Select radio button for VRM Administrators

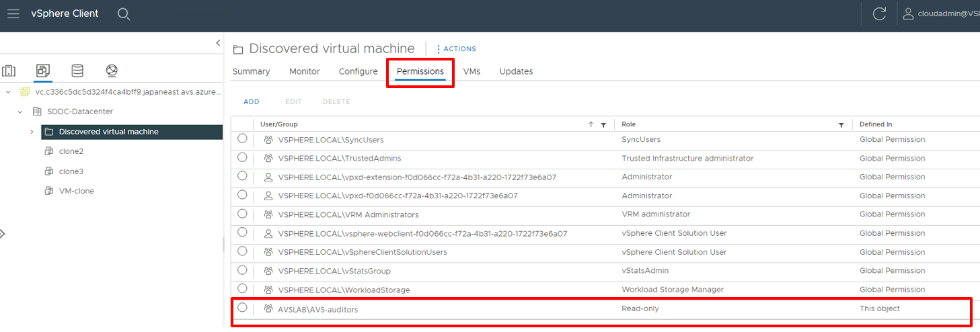242,214
